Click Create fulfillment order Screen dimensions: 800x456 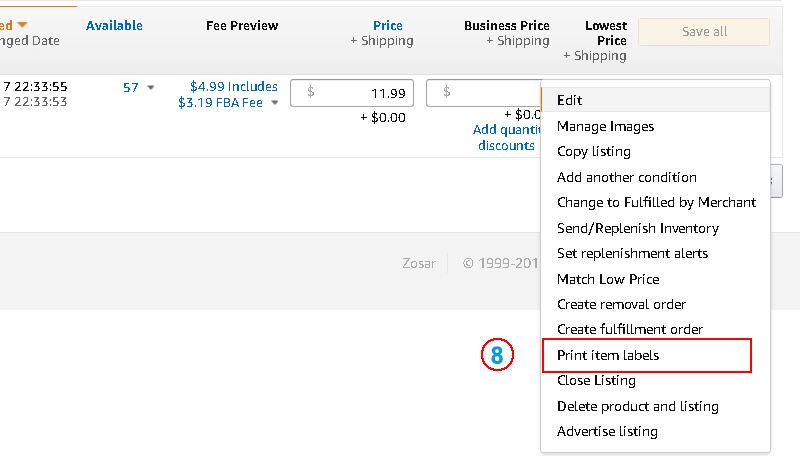pos(630,329)
